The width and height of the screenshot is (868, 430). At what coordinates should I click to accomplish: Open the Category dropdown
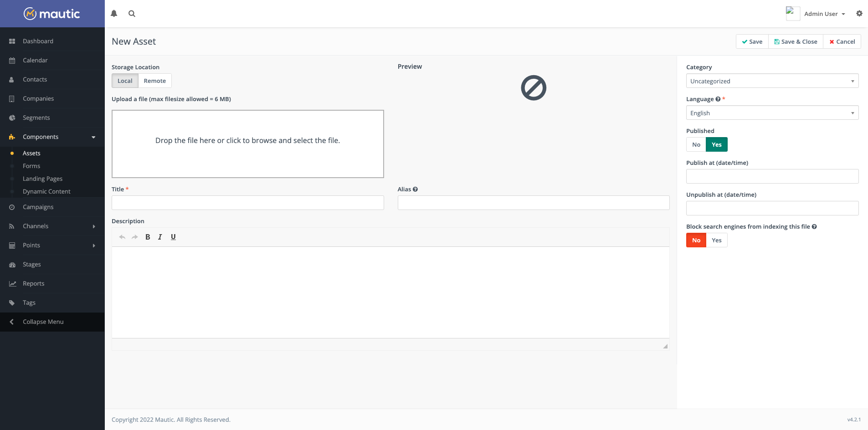coord(772,81)
